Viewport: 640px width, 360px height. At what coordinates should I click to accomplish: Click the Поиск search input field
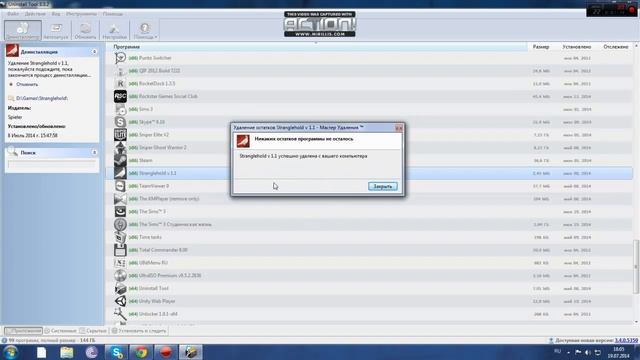pos(52,164)
